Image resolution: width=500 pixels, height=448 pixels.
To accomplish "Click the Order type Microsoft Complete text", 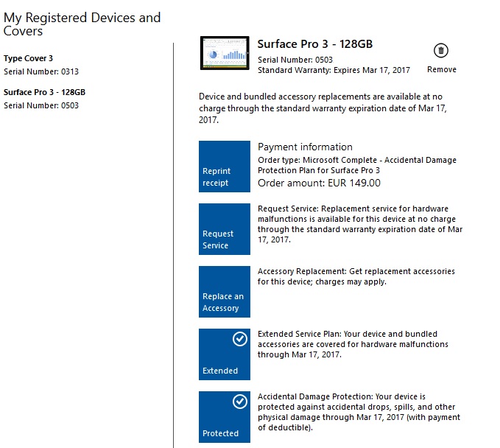I will click(x=357, y=165).
